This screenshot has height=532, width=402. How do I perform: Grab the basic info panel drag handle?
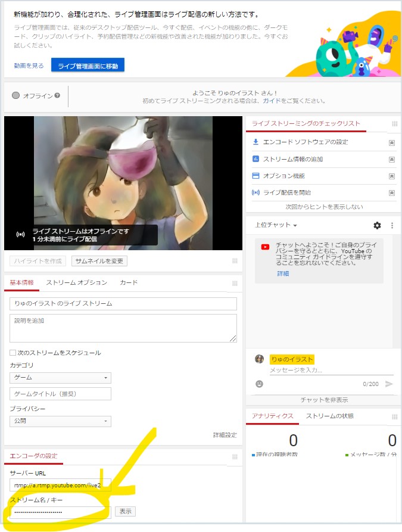point(235,284)
